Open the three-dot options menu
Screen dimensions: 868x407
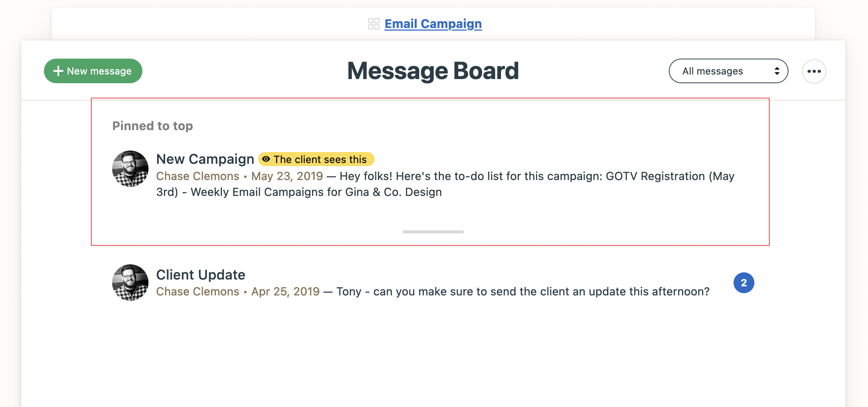814,71
